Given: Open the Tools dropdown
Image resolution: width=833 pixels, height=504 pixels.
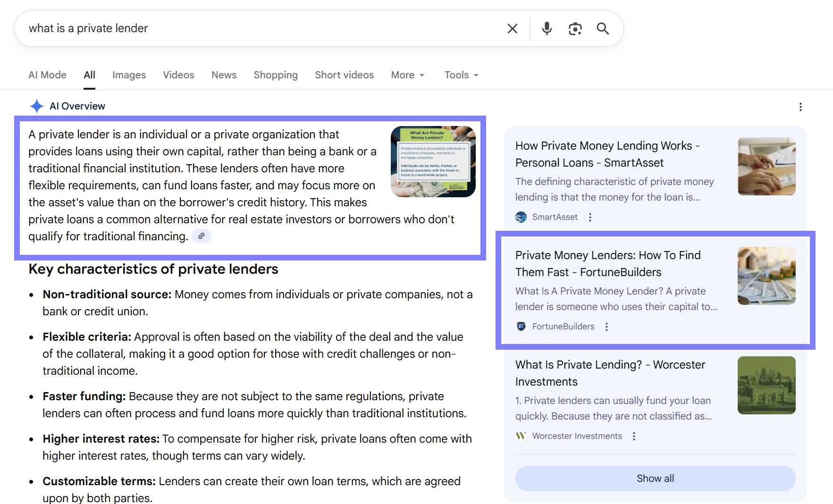Looking at the screenshot, I should [461, 75].
